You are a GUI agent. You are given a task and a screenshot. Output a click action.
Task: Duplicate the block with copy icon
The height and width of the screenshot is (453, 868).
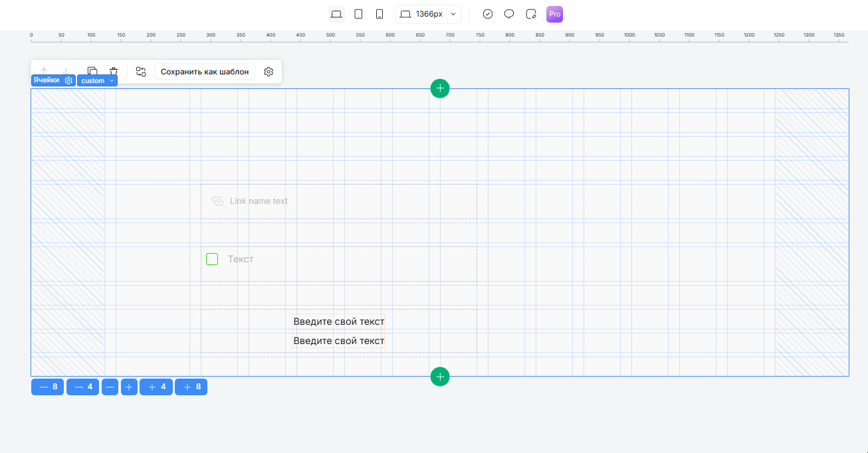(x=92, y=71)
